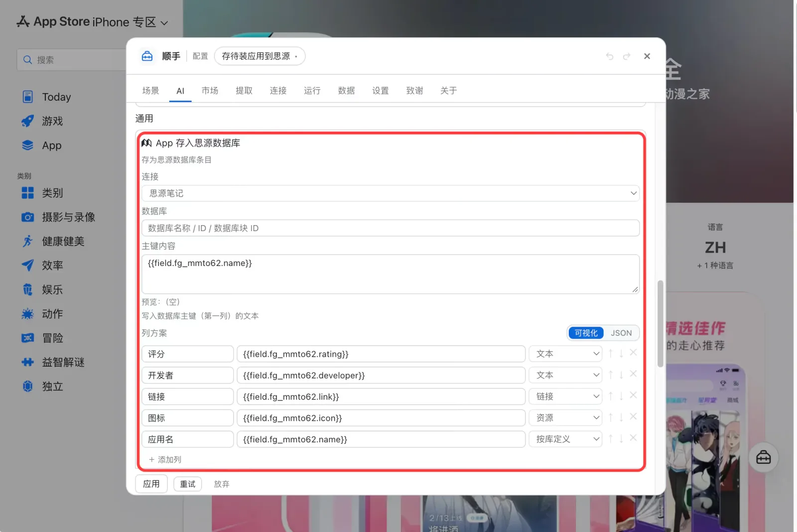Select 冒险 category in sidebar
This screenshot has height=532, width=797.
click(x=43, y=338)
